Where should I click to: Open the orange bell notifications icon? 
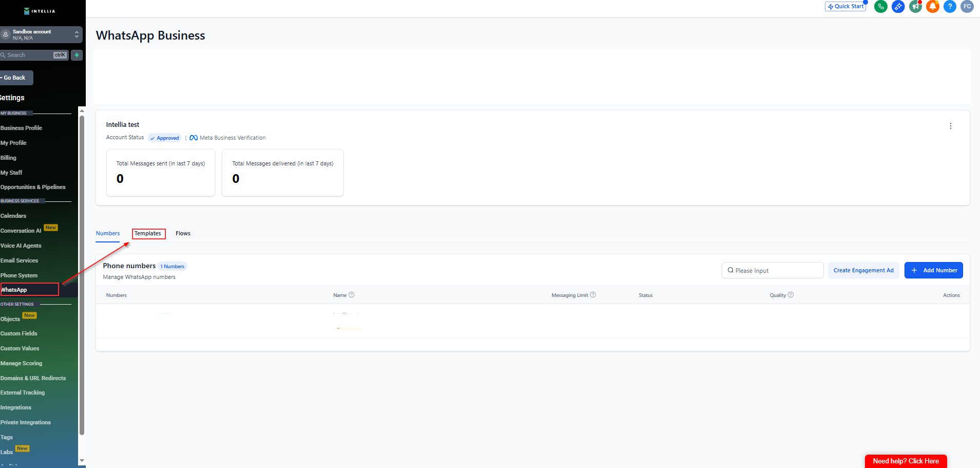click(x=933, y=7)
